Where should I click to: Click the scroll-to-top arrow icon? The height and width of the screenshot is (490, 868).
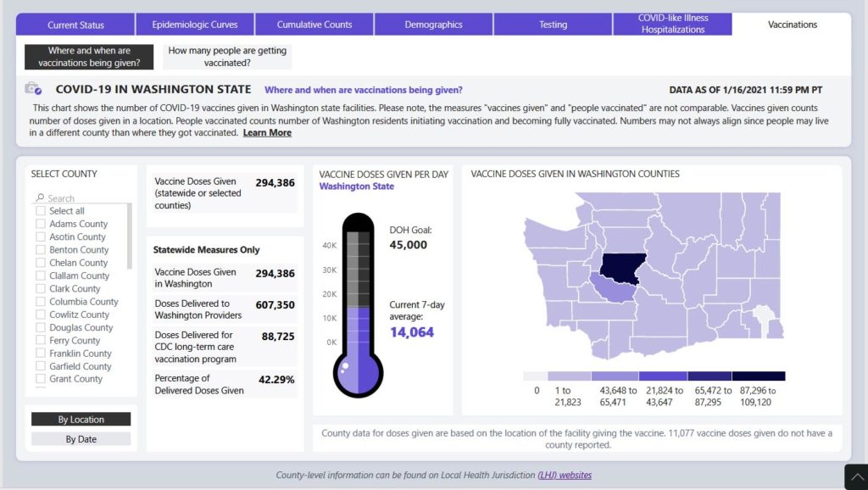[x=856, y=476]
